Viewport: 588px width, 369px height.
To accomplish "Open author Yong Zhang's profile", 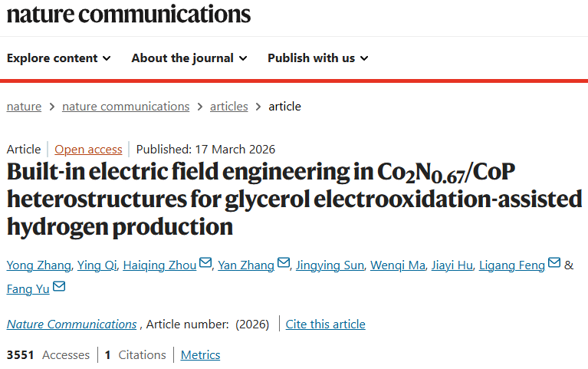I will click(x=40, y=265).
